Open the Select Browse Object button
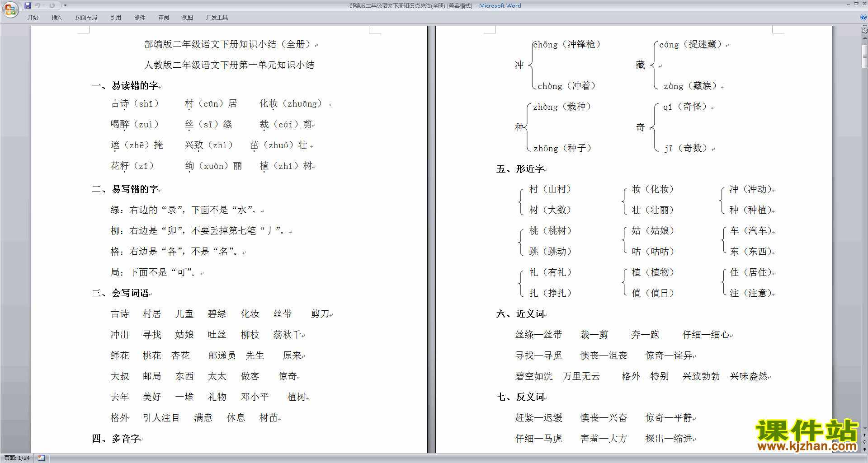The height and width of the screenshot is (463, 868). point(864,442)
